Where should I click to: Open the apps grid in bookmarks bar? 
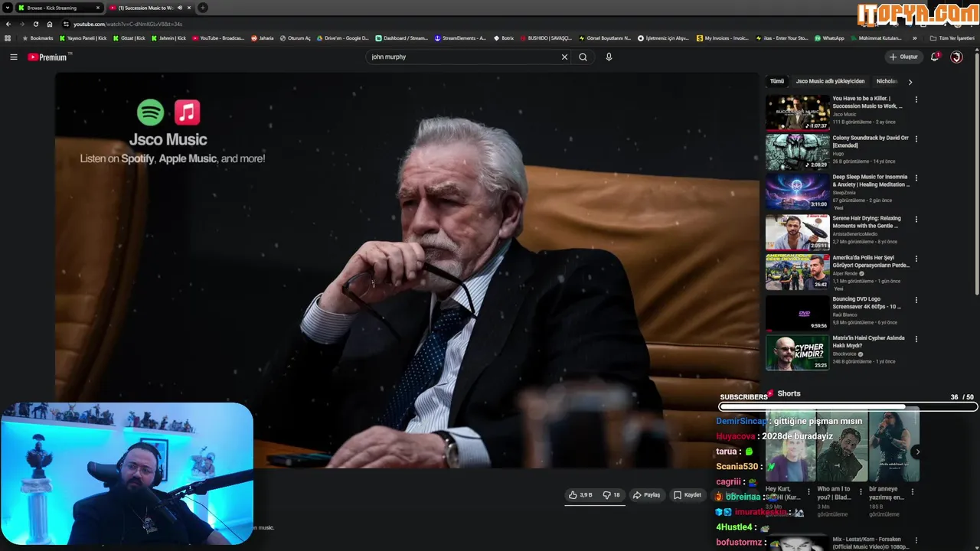pos(8,37)
